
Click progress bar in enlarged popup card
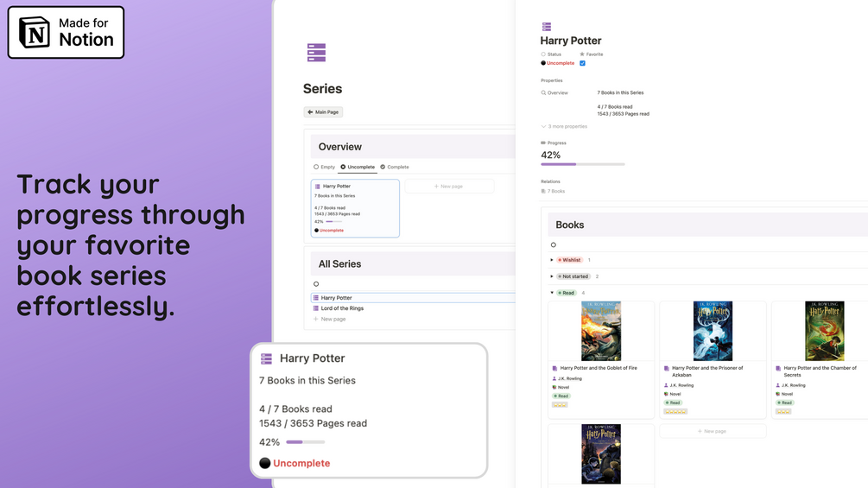pyautogui.click(x=306, y=442)
